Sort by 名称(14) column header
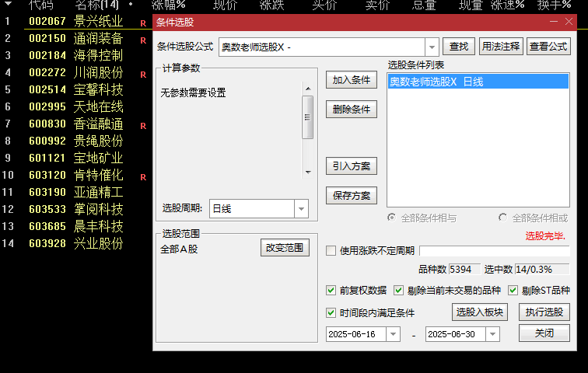This screenshot has width=588, height=373. pos(96,5)
